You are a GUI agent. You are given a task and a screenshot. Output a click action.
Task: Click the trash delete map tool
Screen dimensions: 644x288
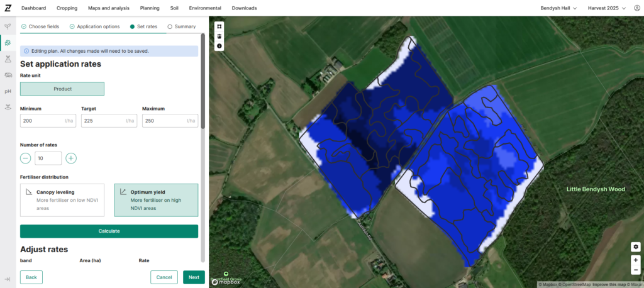[x=219, y=36]
